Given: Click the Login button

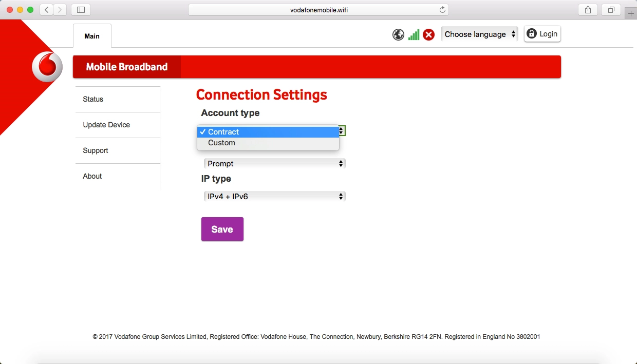Looking at the screenshot, I should [542, 34].
